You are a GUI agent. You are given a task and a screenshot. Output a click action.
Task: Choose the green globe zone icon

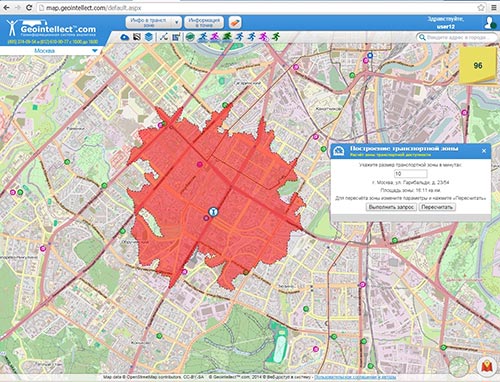click(x=190, y=37)
